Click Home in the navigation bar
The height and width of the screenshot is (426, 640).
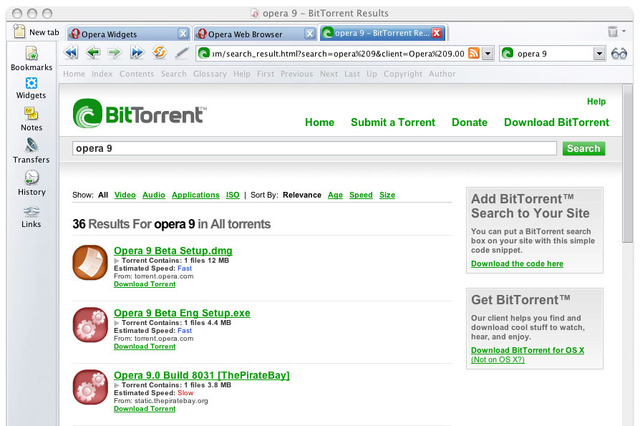74,74
